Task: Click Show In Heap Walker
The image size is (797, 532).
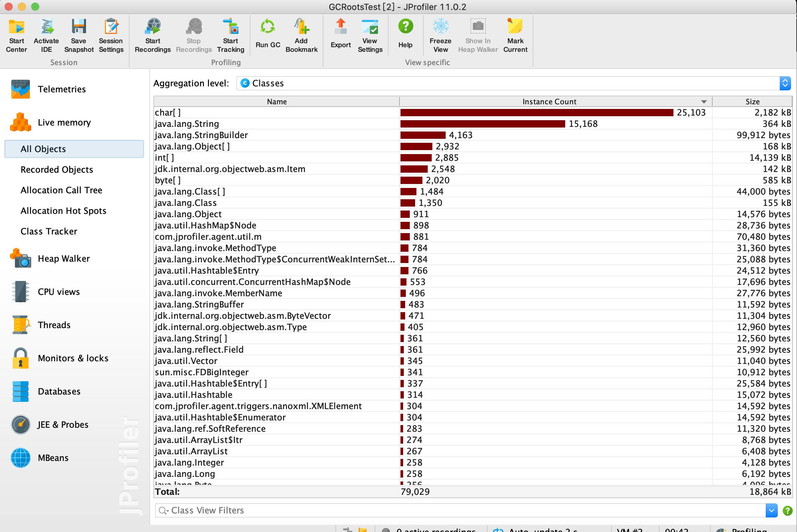Action: [478, 36]
